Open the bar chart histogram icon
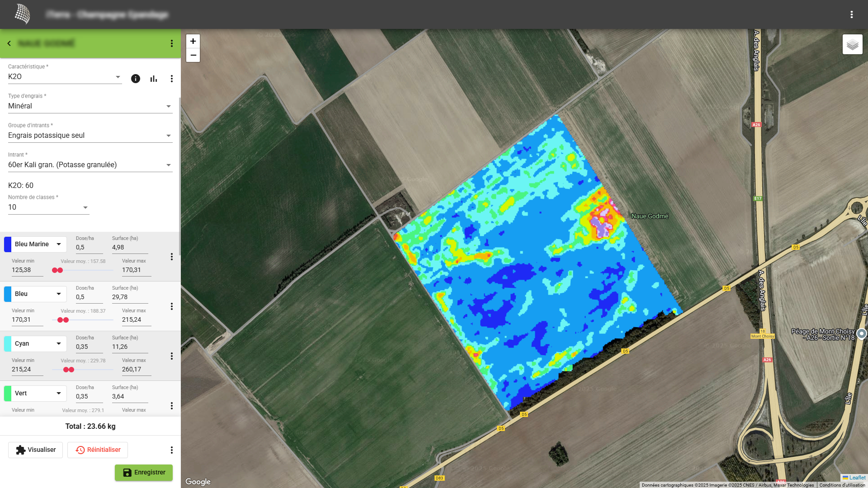This screenshot has width=868, height=488. (154, 79)
